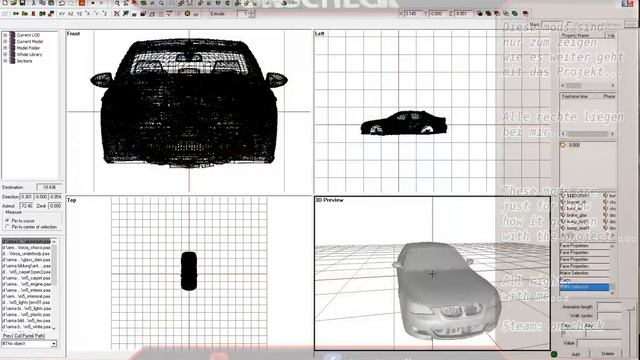Select Vorza_chasis.paa in the texture list
Image resolution: width=640 pixels, height=360 pixels.
pos(27,247)
